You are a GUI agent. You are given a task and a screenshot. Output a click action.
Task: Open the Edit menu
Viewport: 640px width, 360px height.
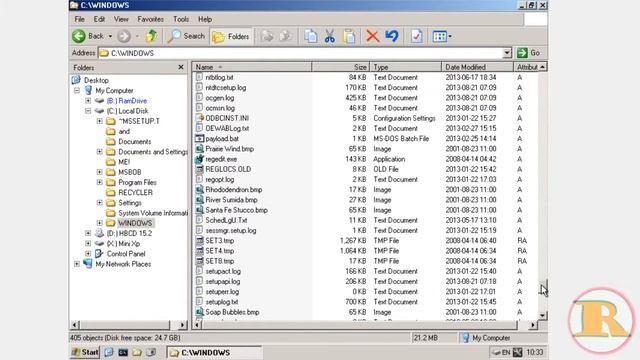99,19
